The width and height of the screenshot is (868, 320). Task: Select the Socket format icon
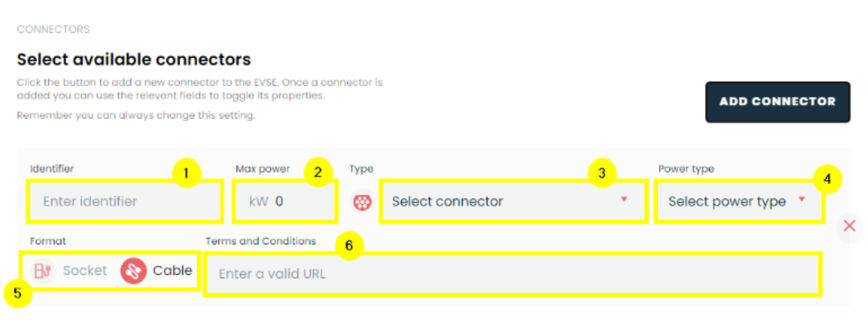tap(43, 271)
